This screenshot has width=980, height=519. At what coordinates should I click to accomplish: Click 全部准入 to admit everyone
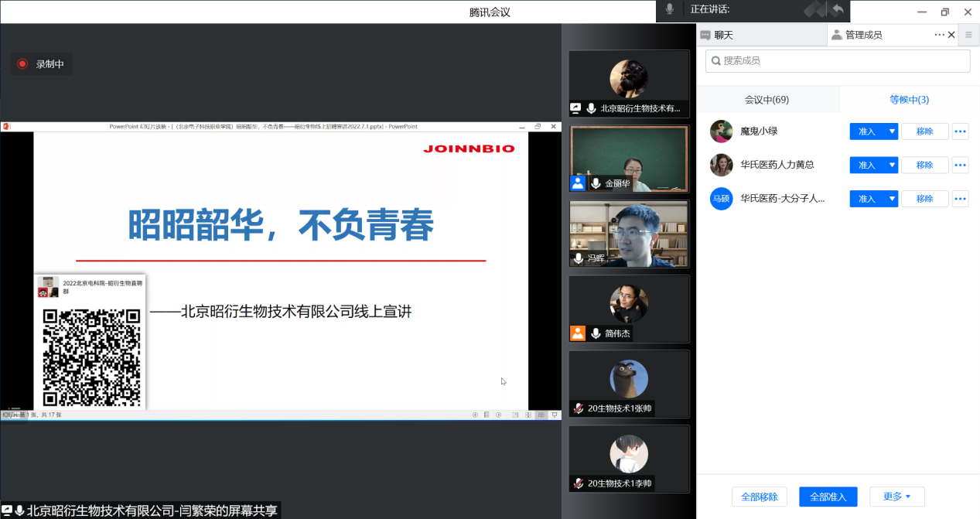tap(828, 497)
